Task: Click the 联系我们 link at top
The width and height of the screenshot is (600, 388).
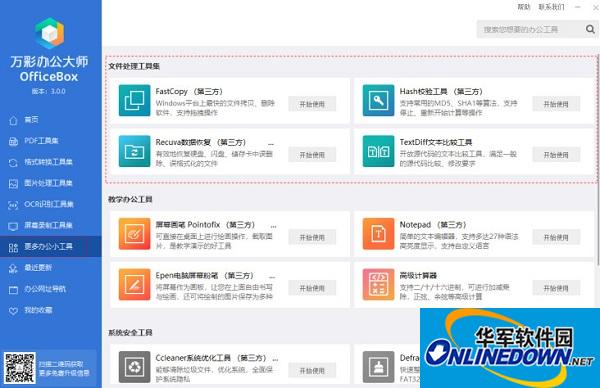Action: (x=551, y=7)
